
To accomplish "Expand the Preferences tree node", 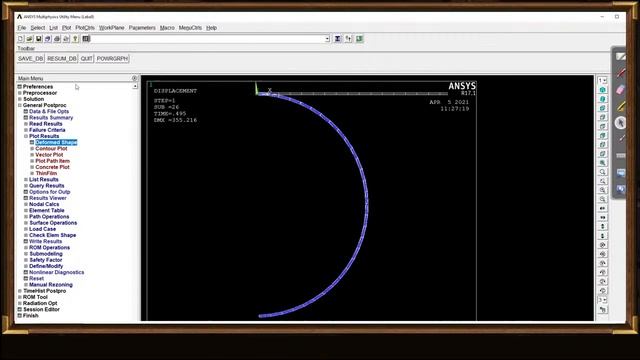I will coord(20,87).
